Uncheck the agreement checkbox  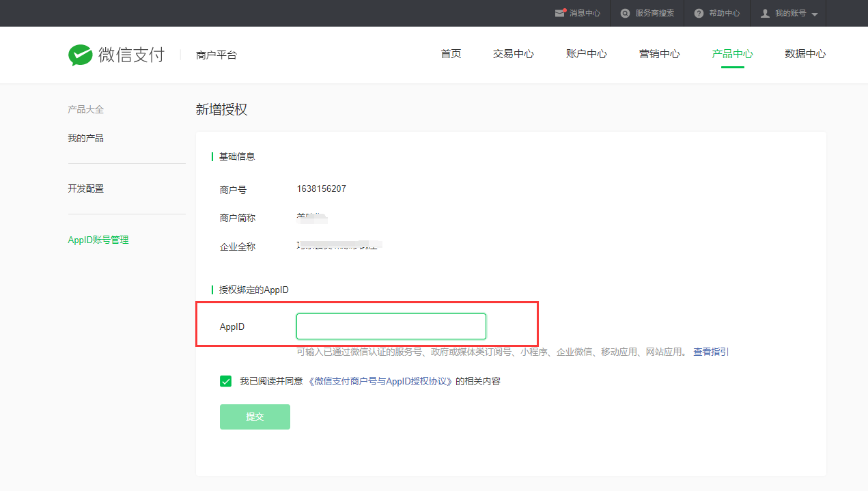tap(226, 381)
